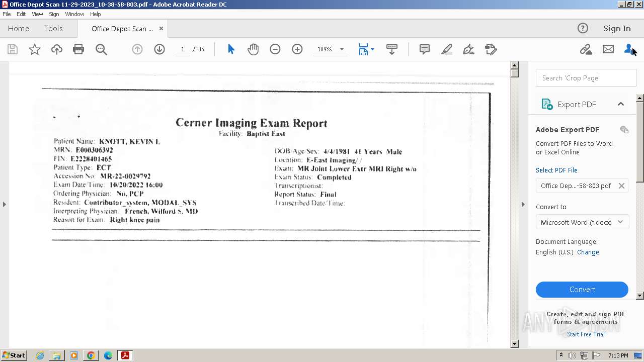The image size is (644, 362).
Task: Zoom in with the plus button
Action: [297, 49]
